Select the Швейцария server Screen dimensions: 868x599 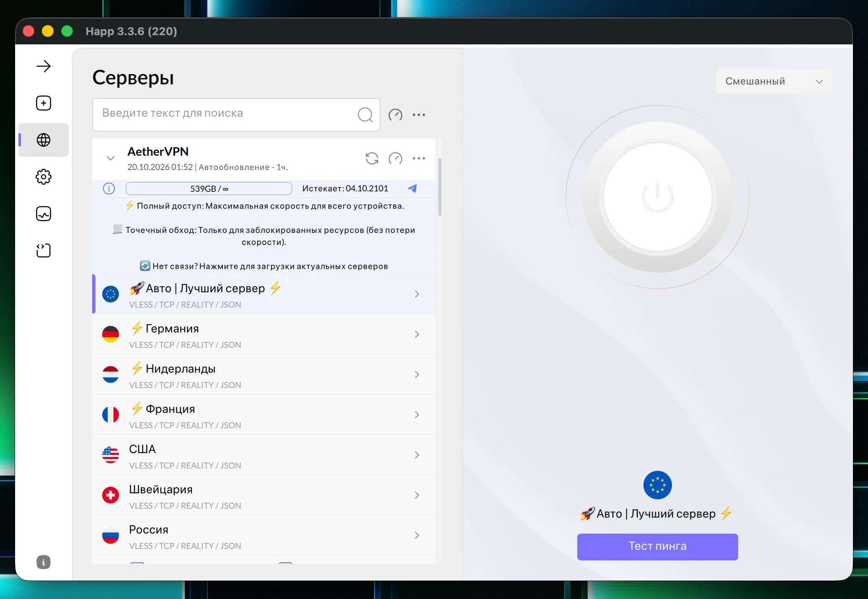pos(264,495)
